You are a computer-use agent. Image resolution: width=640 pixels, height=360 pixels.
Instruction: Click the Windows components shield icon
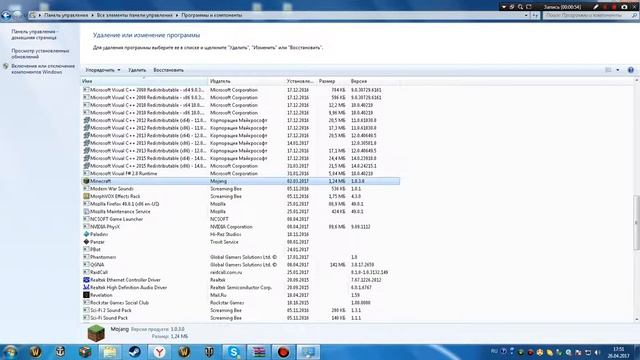coord(5,66)
